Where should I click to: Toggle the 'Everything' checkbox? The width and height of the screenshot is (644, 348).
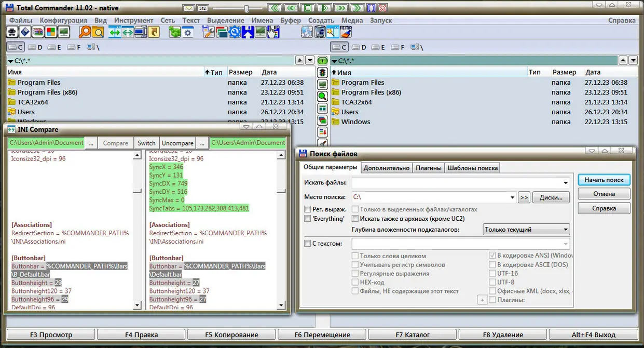point(308,219)
